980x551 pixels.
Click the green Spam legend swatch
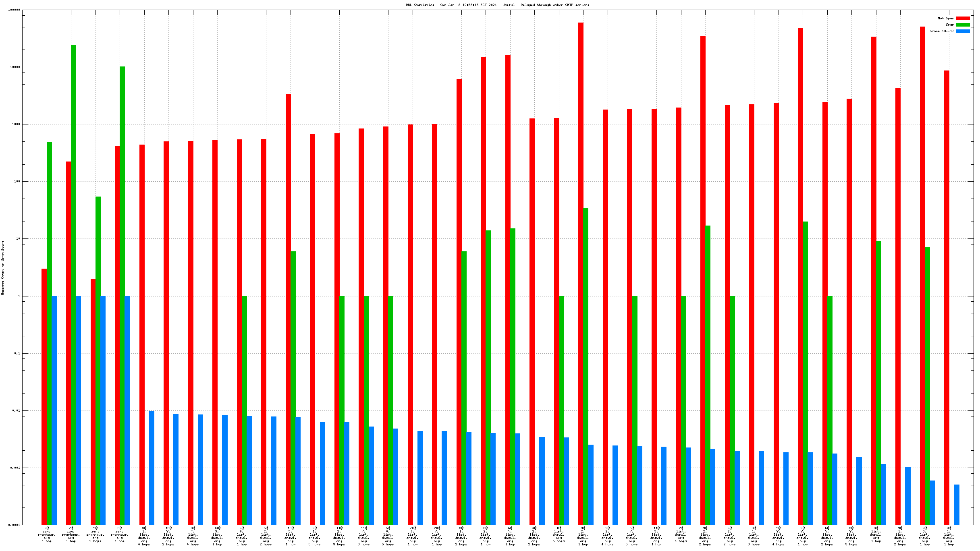[x=963, y=25]
